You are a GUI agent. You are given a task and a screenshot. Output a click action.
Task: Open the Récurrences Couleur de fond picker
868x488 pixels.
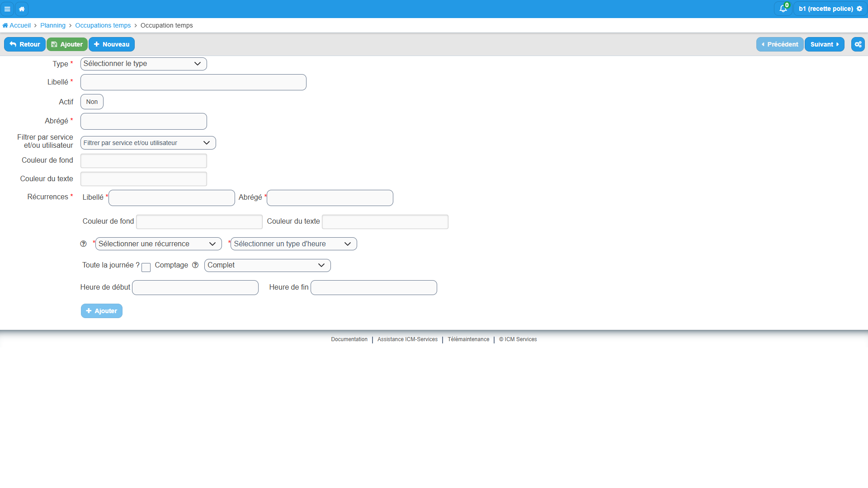coord(199,222)
